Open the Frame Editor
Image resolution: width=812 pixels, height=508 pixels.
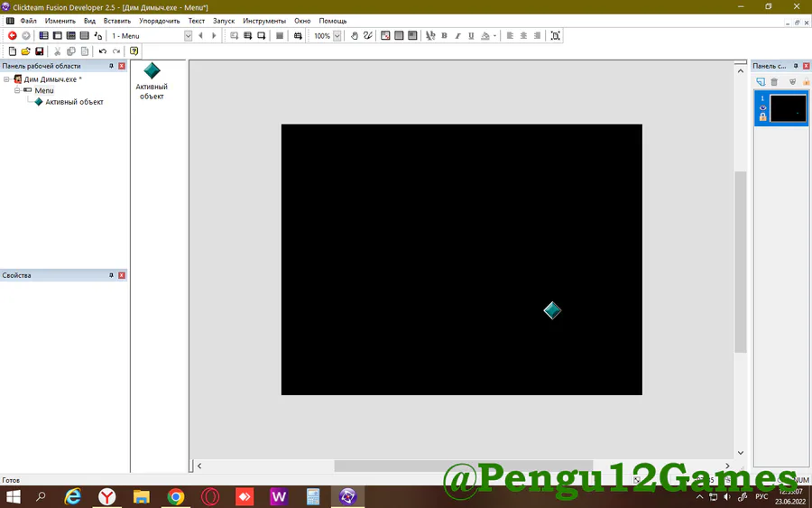[x=58, y=36]
